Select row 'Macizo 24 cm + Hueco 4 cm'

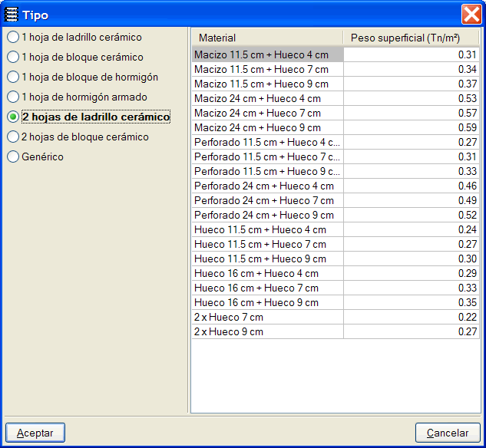336,98
